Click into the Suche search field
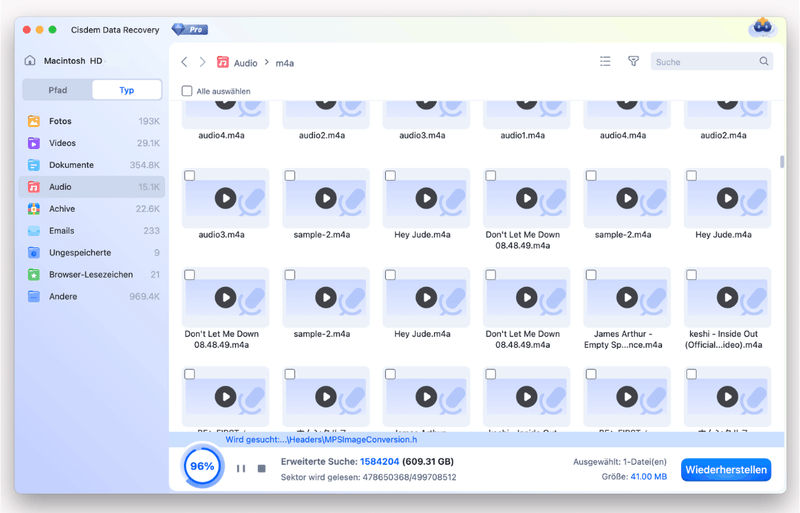This screenshot has width=800, height=513. coord(704,62)
